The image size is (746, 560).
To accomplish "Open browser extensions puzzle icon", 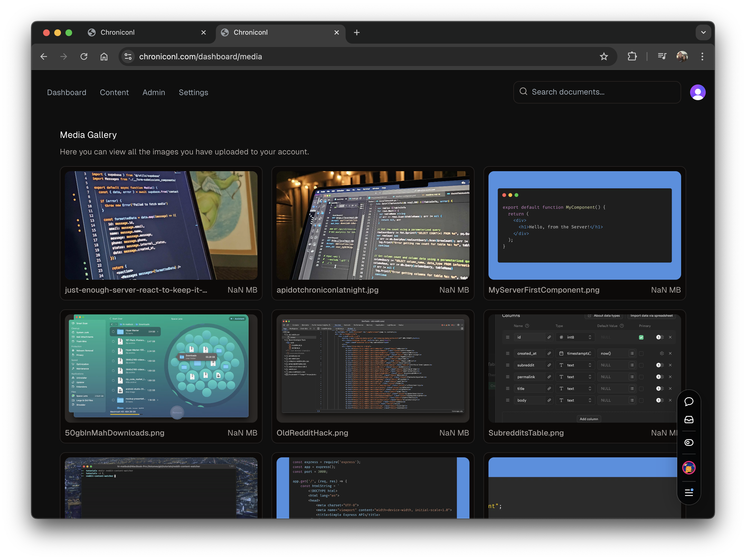I will tap(632, 57).
